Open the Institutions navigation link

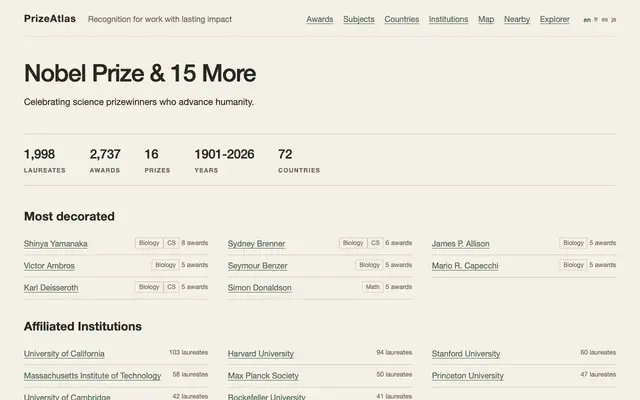click(x=448, y=19)
